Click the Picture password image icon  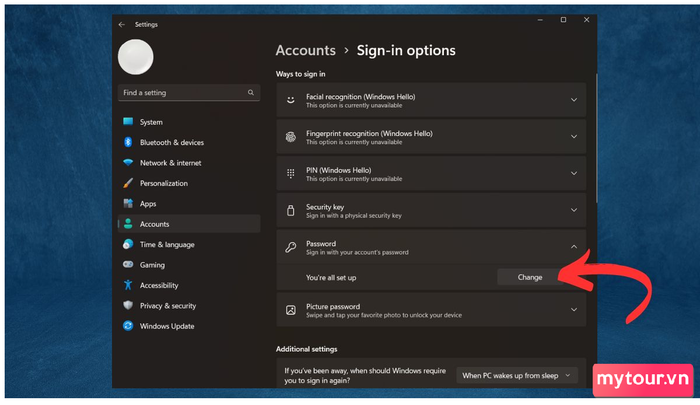[x=291, y=310]
